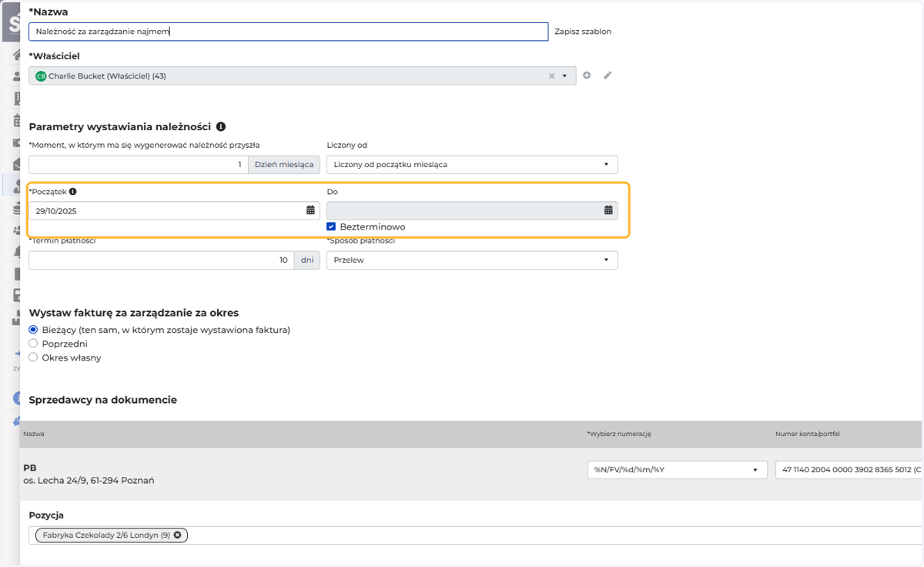This screenshot has width=924, height=567.
Task: Click the Wystaw fakturę za zarządzanie za okres heading
Action: coord(134,313)
